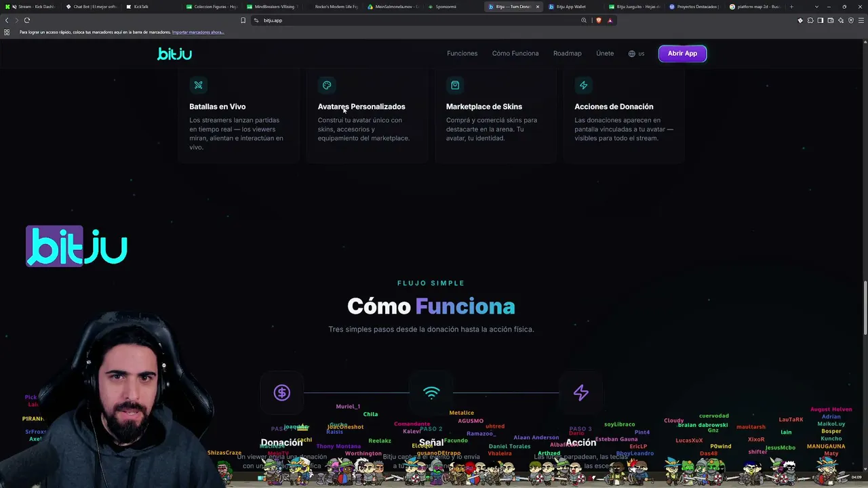Switch to the Chat Bot tab
Screen dimensions: 868x488
[x=92, y=7]
